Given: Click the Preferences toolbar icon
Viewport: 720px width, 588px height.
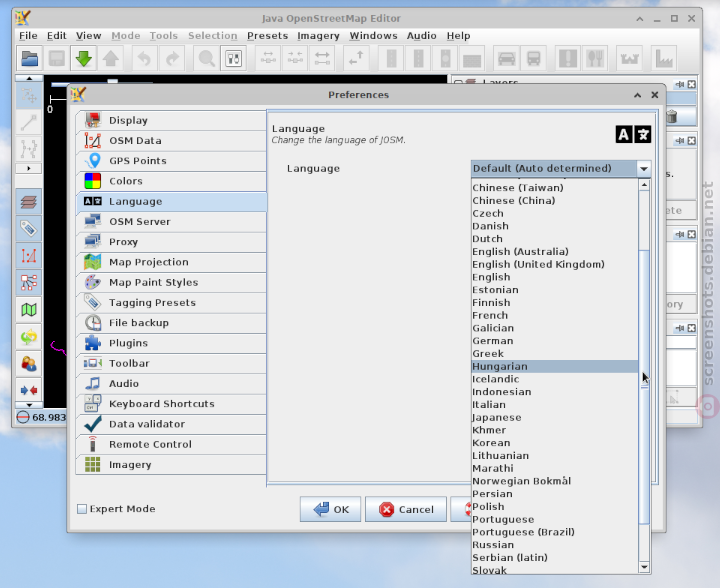Looking at the screenshot, I should pos(233,58).
